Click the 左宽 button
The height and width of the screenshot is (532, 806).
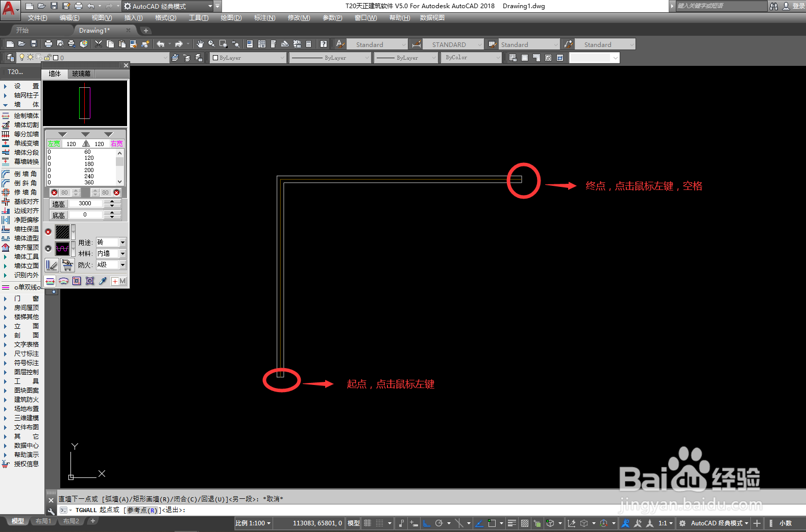click(54, 143)
